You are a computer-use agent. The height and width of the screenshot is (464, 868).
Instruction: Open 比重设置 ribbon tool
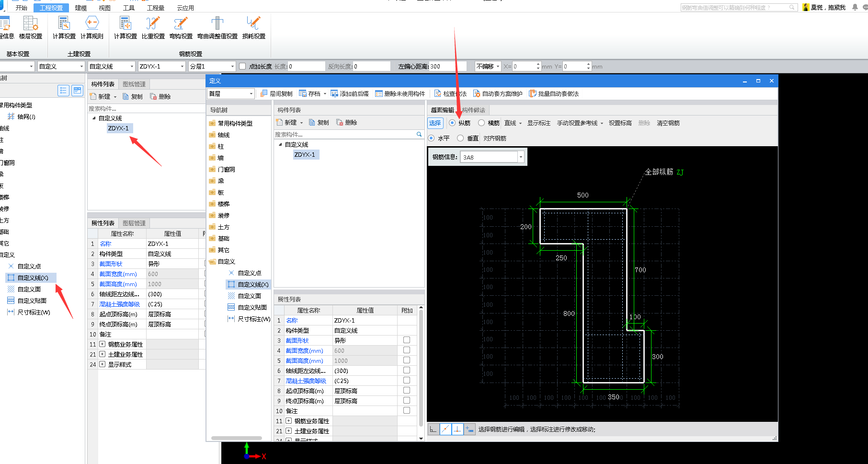(x=153, y=28)
